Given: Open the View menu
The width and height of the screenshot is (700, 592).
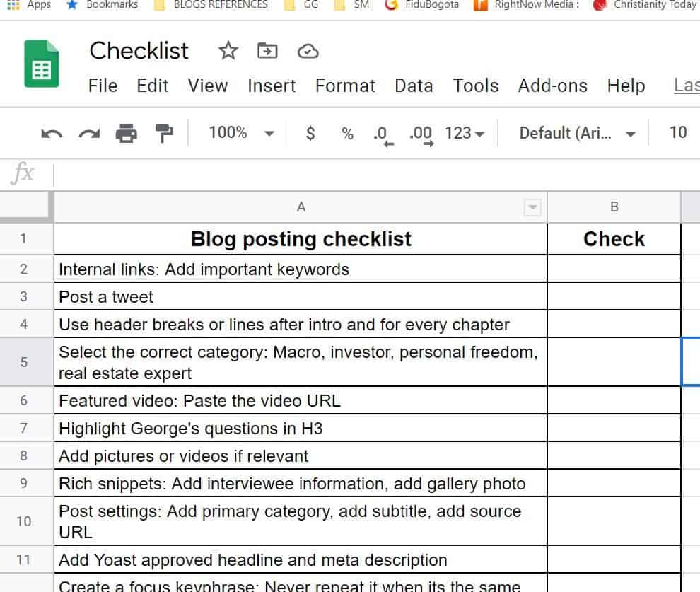Looking at the screenshot, I should [208, 86].
